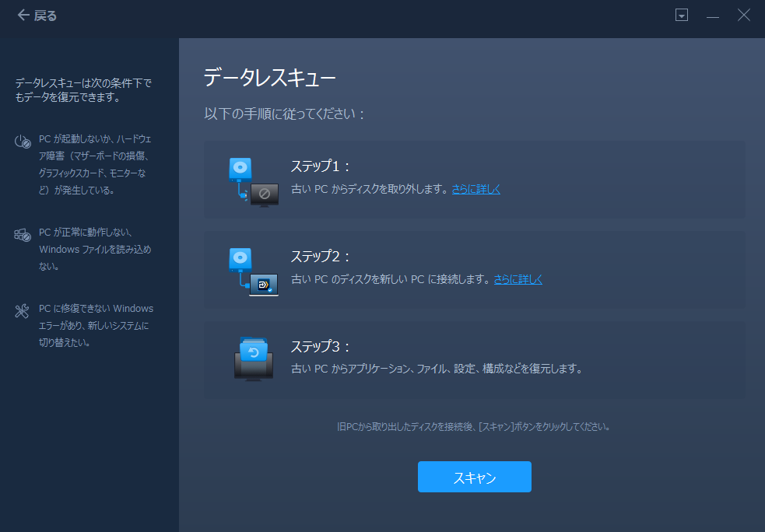The width and height of the screenshot is (765, 532).
Task: Click the ステップ3： title text
Action: tap(321, 347)
